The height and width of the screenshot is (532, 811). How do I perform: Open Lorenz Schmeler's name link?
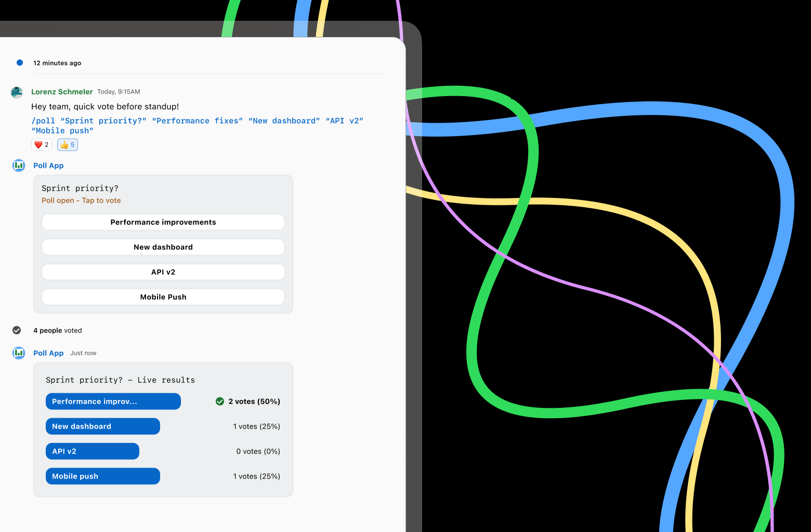click(x=62, y=92)
